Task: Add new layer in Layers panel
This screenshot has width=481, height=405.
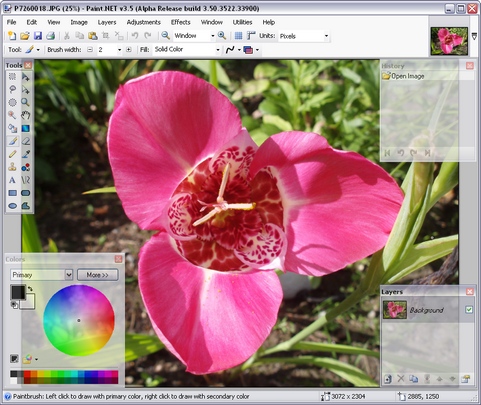Action: (388, 379)
